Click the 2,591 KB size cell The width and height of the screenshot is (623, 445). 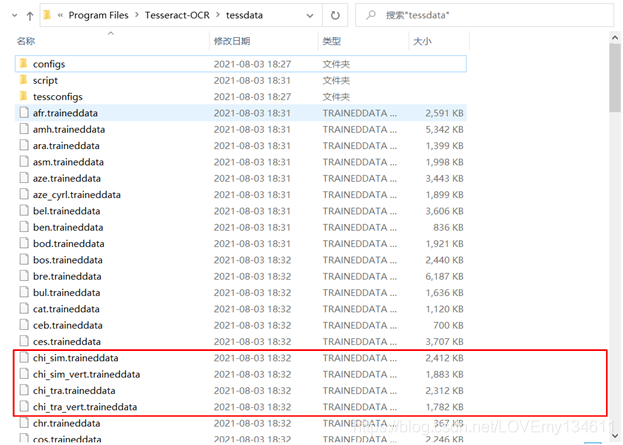pyautogui.click(x=444, y=113)
